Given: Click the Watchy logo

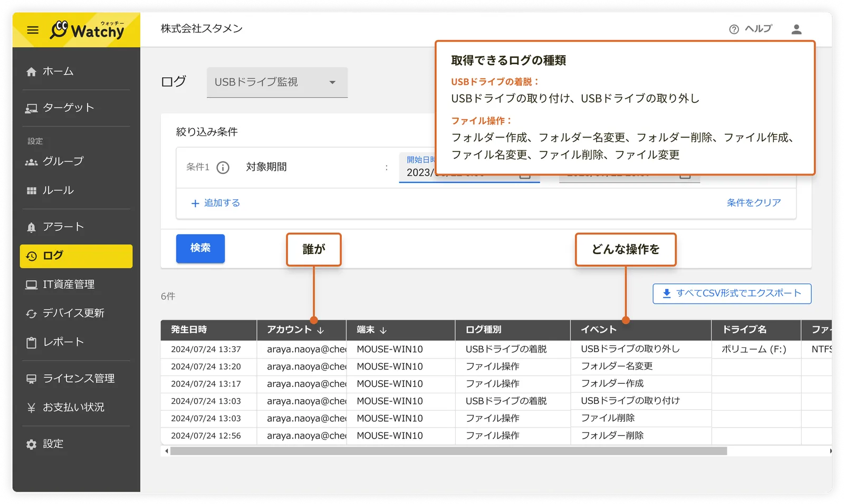Looking at the screenshot, I should [x=87, y=30].
